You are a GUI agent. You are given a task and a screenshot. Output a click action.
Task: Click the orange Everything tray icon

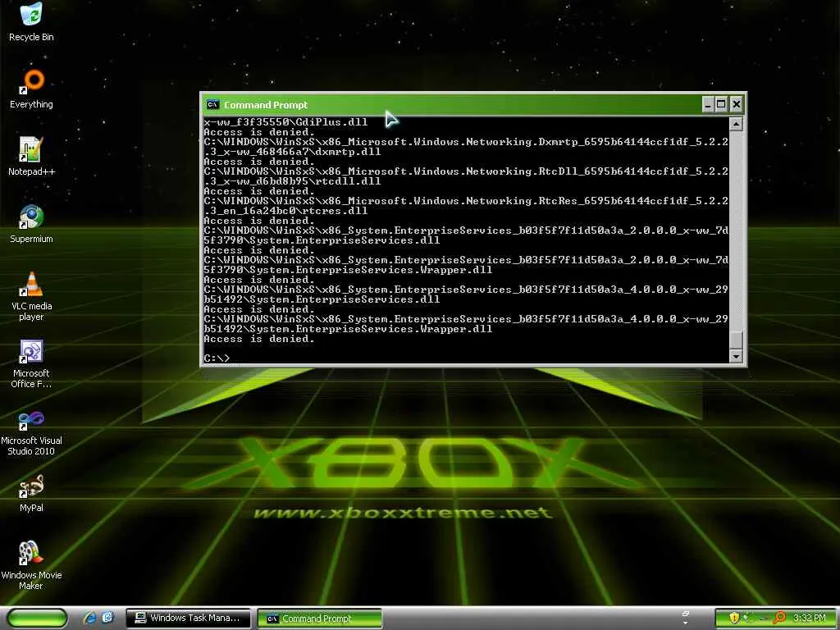click(x=779, y=619)
